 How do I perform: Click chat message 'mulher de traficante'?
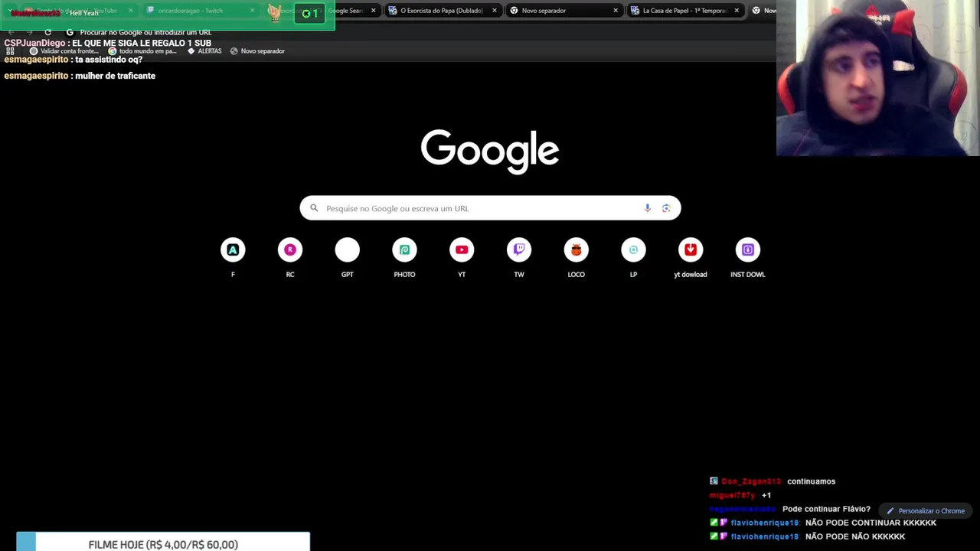tap(115, 76)
